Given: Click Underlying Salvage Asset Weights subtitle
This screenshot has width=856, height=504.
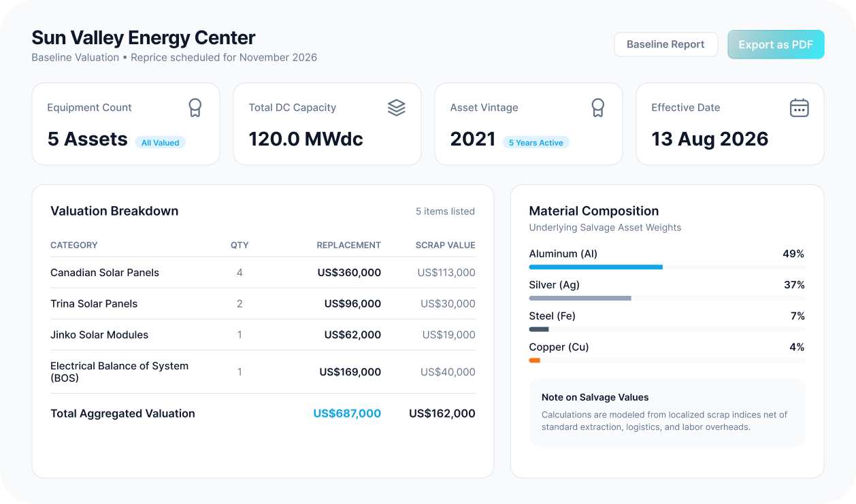Looking at the screenshot, I should (x=605, y=227).
